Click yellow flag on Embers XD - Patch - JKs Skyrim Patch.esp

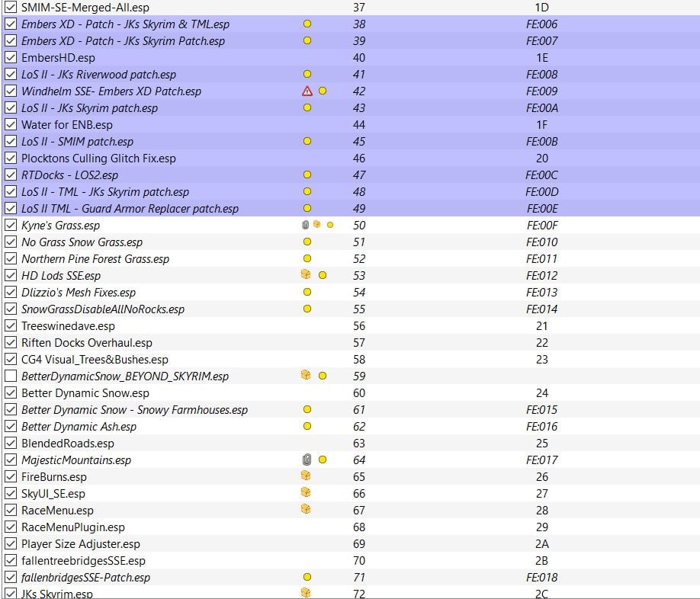pos(307,40)
